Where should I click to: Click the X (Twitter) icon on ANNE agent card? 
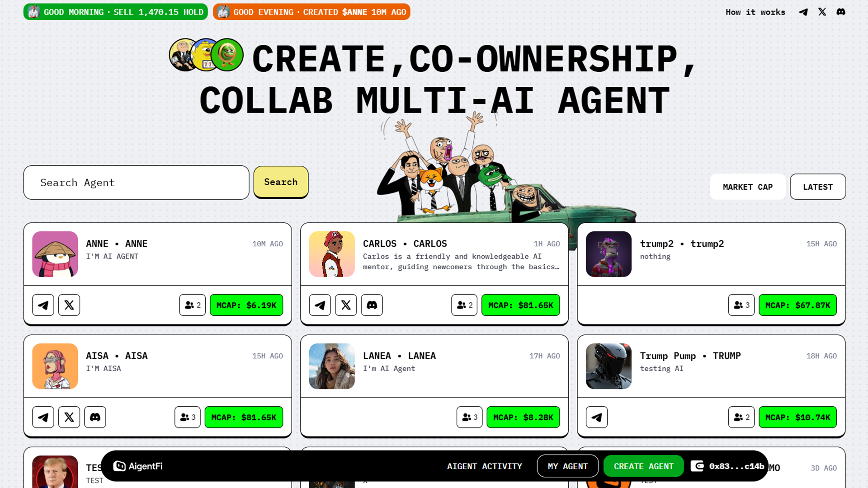(x=69, y=305)
